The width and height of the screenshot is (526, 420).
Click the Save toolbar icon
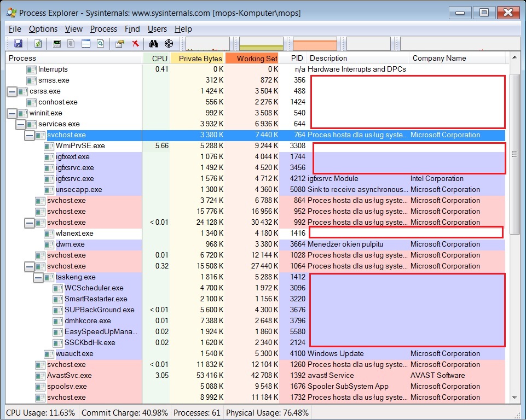pos(18,44)
